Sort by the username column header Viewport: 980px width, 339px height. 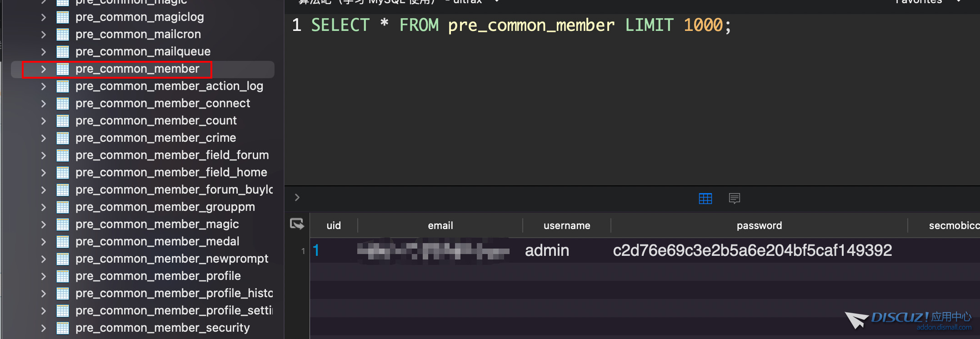pyautogui.click(x=566, y=225)
